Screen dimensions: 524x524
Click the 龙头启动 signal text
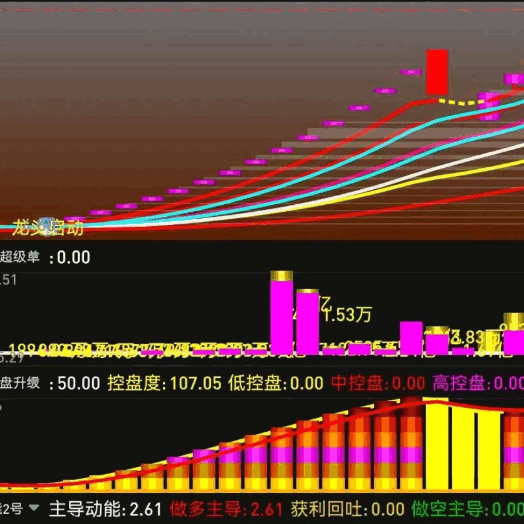coord(48,228)
